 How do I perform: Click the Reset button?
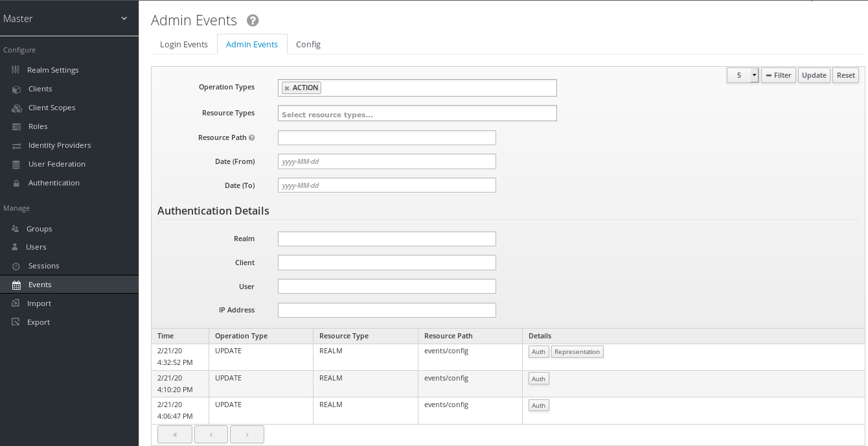coord(845,75)
